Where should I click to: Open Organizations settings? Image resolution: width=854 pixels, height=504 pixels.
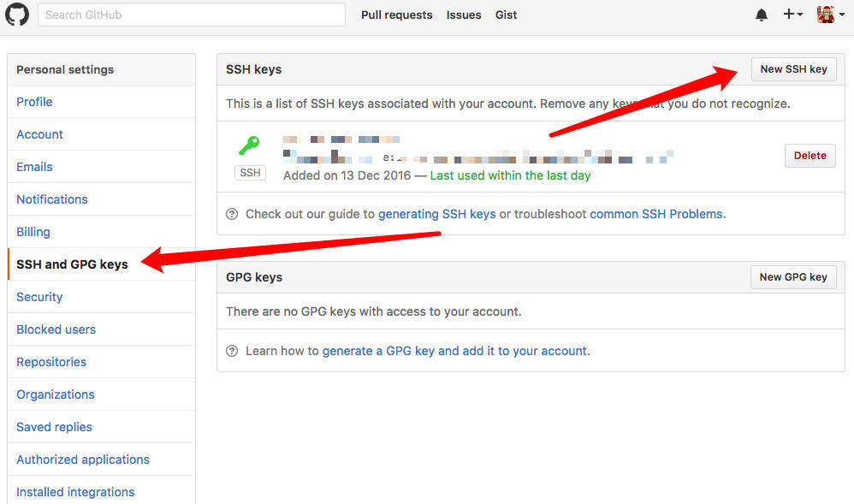101,394
